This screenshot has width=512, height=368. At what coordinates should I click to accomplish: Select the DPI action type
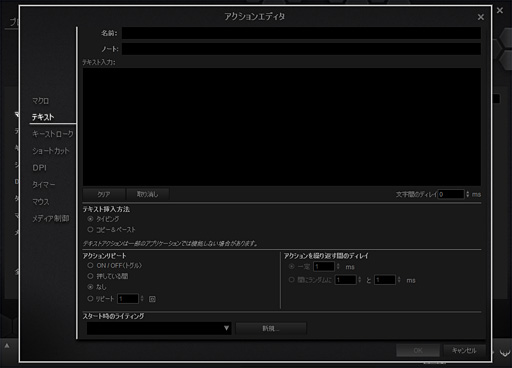coord(39,168)
